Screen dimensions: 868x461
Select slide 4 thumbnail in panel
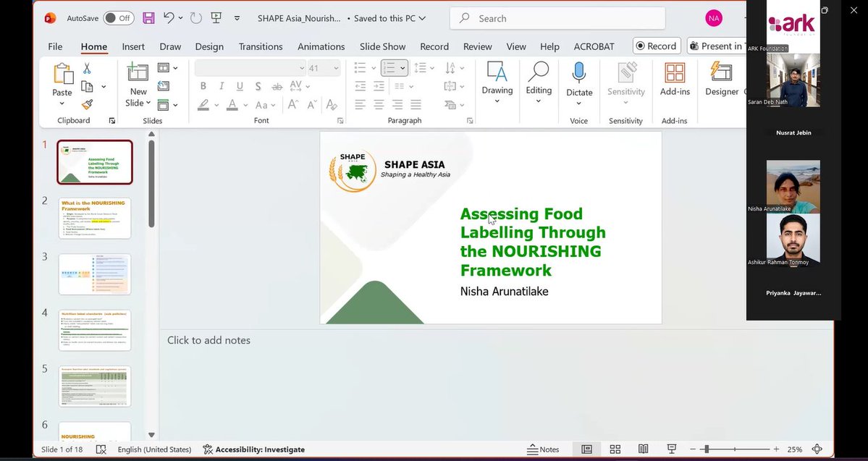coord(95,331)
